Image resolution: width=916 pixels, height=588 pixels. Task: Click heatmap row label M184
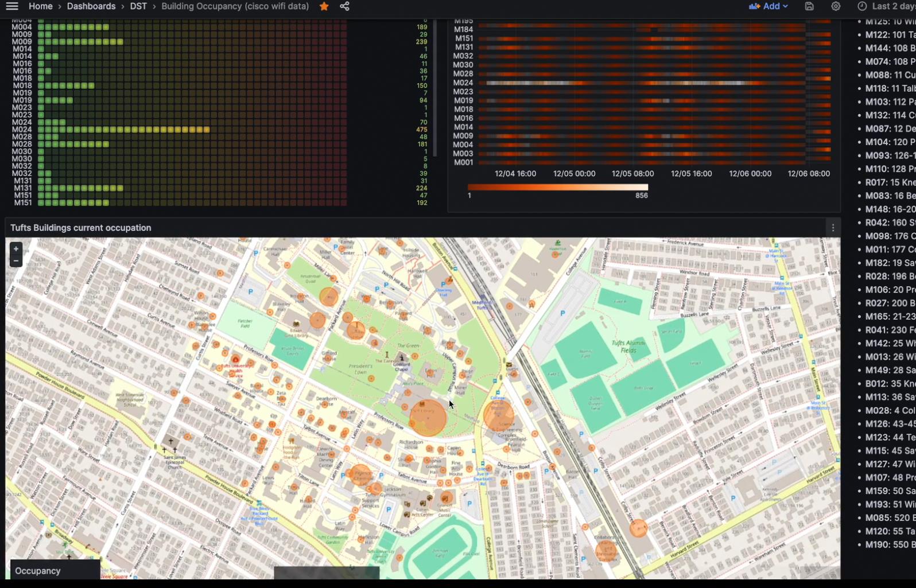pyautogui.click(x=464, y=29)
